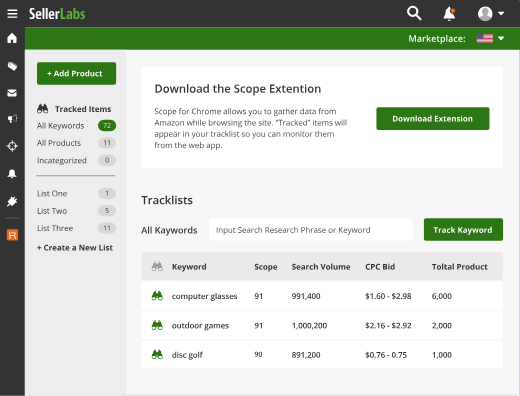Open the Marketplace country flag dropdown
The image size is (520, 396).
tap(490, 39)
